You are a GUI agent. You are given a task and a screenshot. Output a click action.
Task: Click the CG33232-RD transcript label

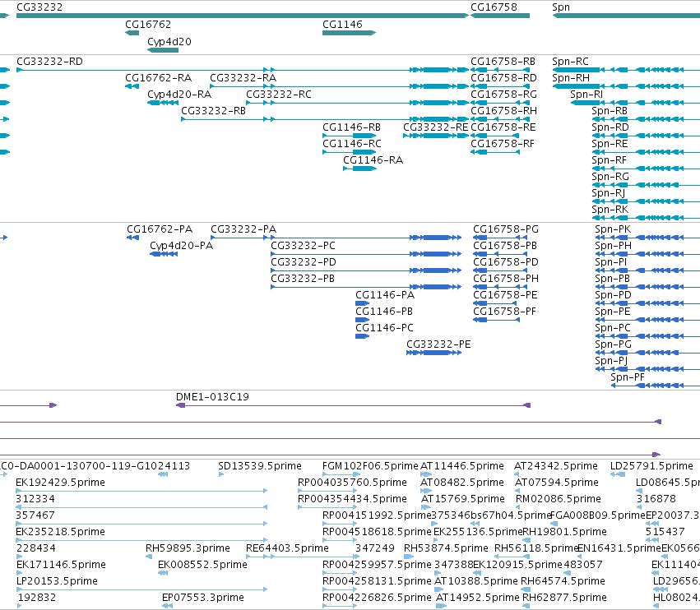(x=49, y=61)
